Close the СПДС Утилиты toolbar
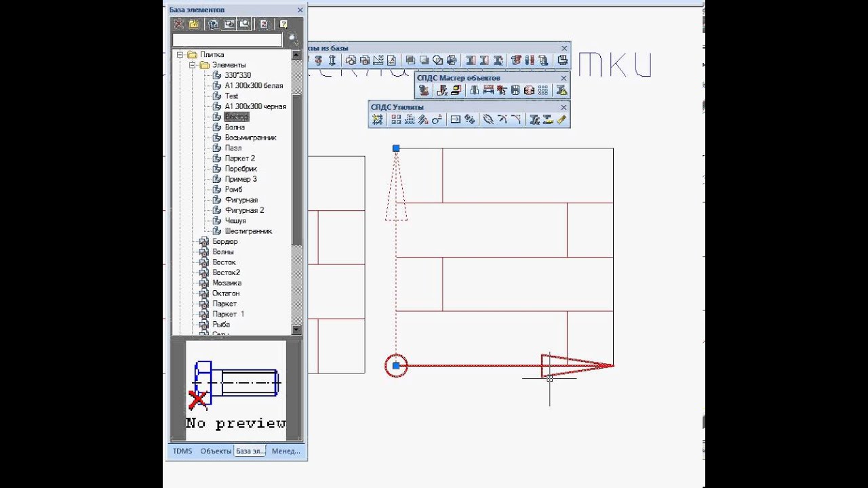This screenshot has width=868, height=488. [564, 107]
